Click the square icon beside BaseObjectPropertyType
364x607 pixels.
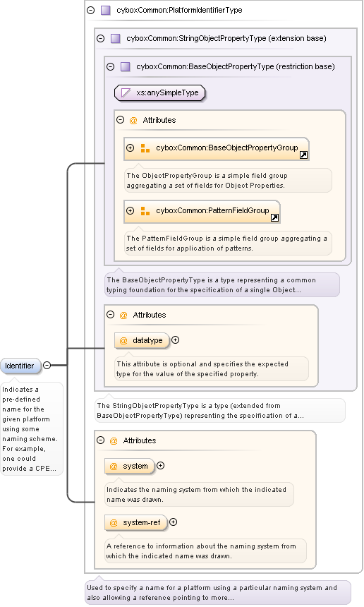(x=126, y=66)
